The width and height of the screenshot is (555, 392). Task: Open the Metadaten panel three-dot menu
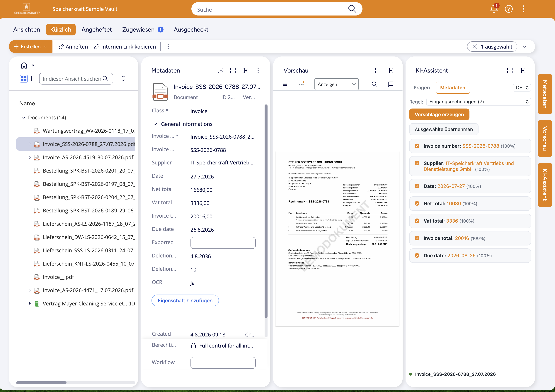pos(258,71)
